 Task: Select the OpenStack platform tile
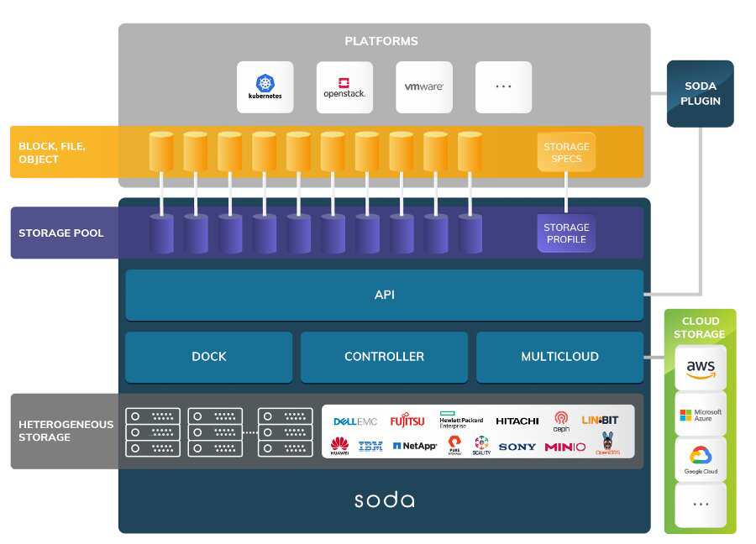(x=344, y=87)
